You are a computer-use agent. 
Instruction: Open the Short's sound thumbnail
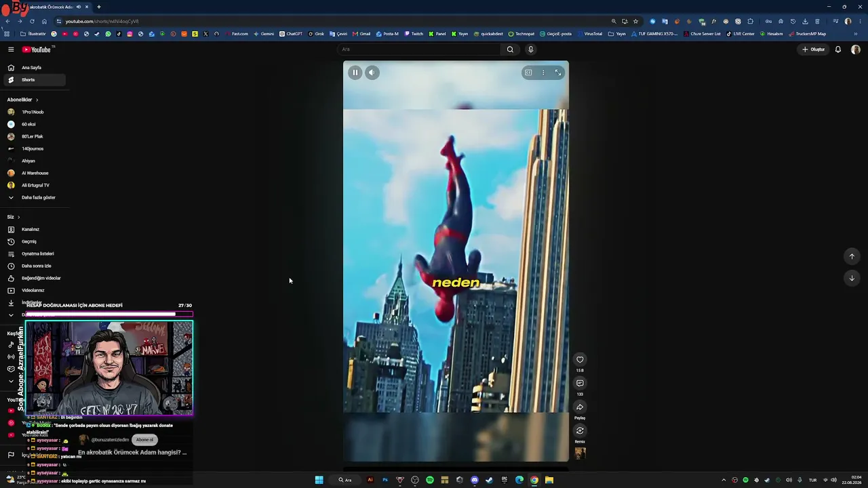coord(580,453)
